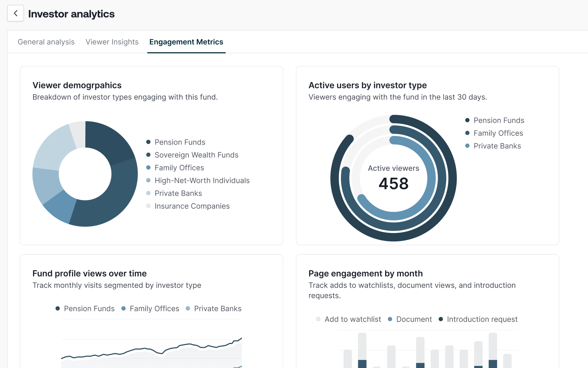Click the Private Banks label in demographics legend

178,193
